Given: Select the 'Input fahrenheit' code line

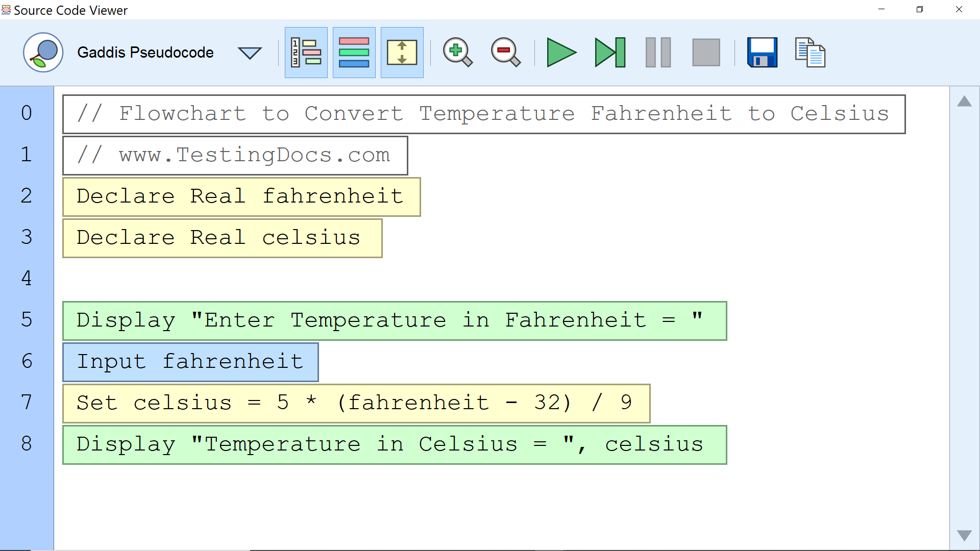Looking at the screenshot, I should pyautogui.click(x=190, y=362).
